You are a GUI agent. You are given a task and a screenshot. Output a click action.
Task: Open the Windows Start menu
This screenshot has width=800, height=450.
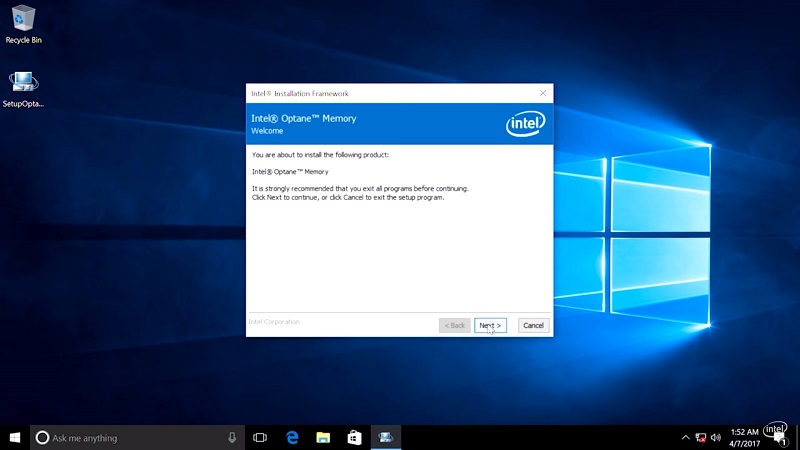pyautogui.click(x=15, y=438)
